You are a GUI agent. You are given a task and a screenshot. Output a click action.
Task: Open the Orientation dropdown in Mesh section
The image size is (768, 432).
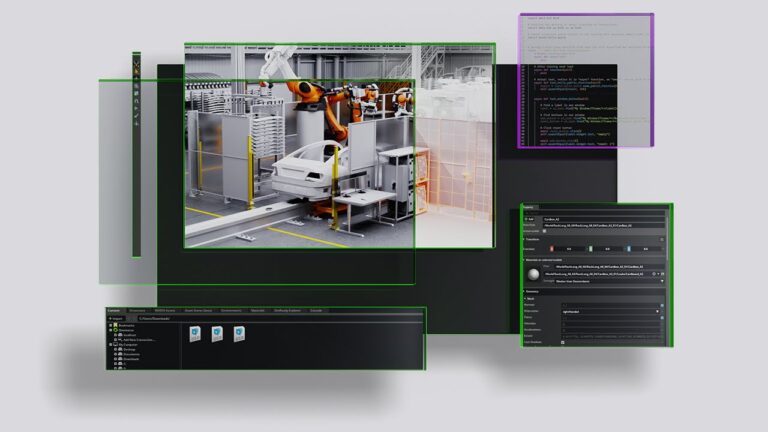(x=658, y=312)
